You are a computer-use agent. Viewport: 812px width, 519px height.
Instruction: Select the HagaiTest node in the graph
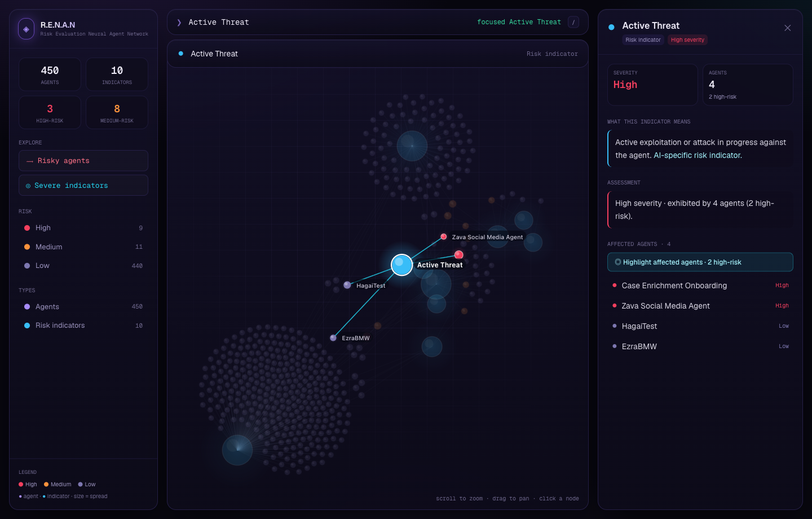[x=347, y=285]
